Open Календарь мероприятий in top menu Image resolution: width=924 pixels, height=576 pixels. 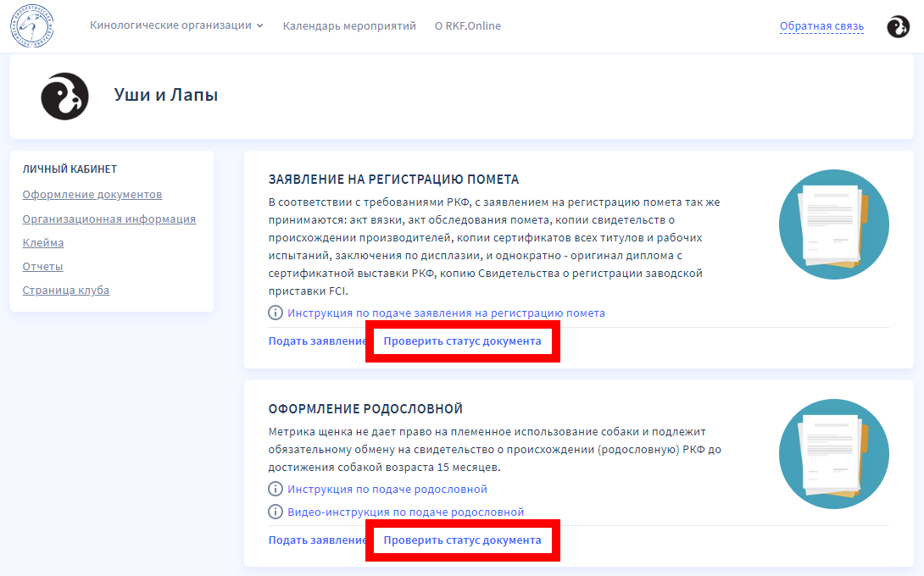tap(349, 25)
